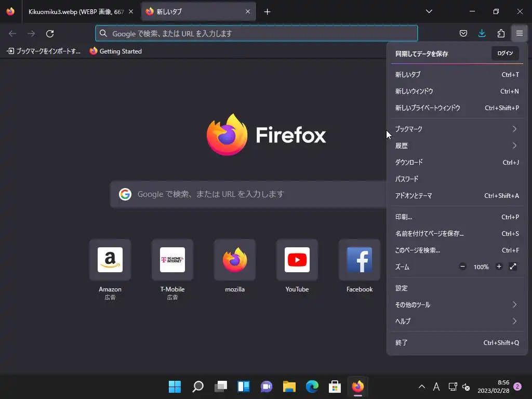532x399 pixels.
Task: Open the Getting Started bookmark
Action: pyautogui.click(x=116, y=51)
